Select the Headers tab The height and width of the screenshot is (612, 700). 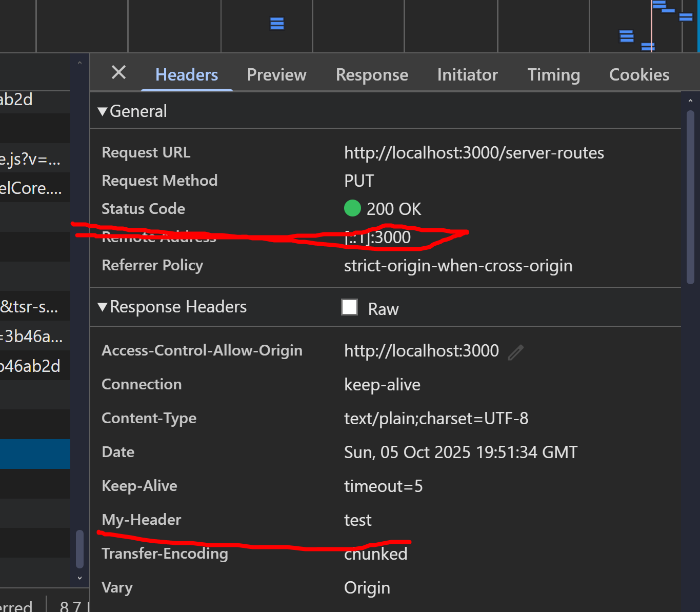coord(187,75)
